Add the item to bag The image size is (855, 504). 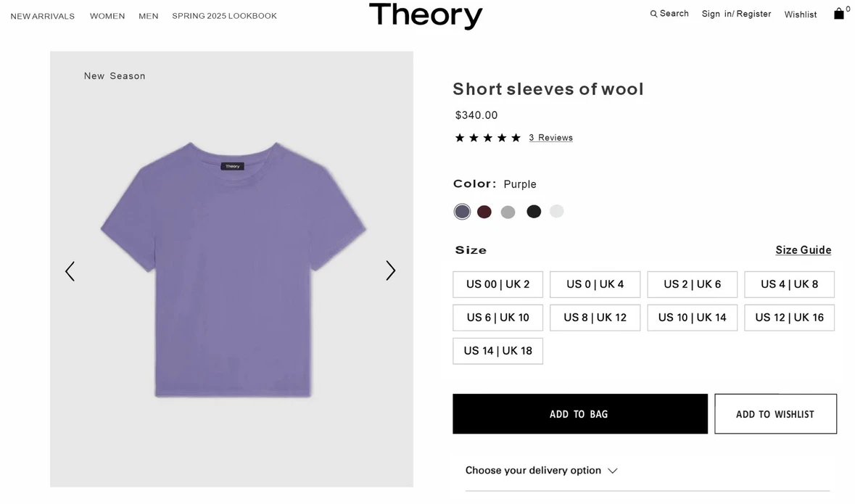579,414
